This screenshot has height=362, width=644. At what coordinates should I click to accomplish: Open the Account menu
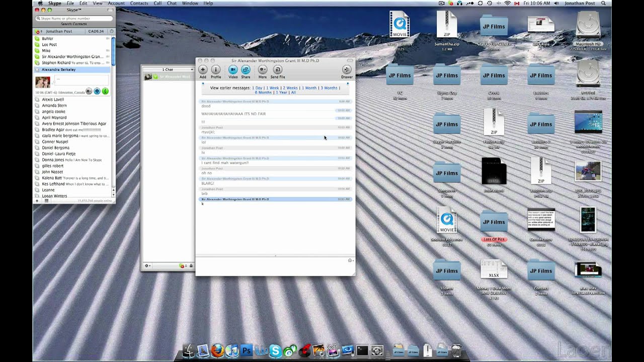116,3
